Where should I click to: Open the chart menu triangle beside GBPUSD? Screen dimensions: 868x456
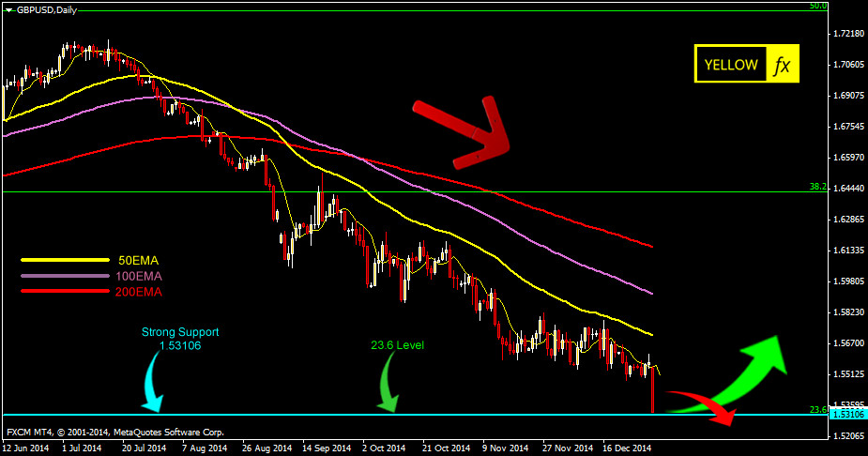8,9
